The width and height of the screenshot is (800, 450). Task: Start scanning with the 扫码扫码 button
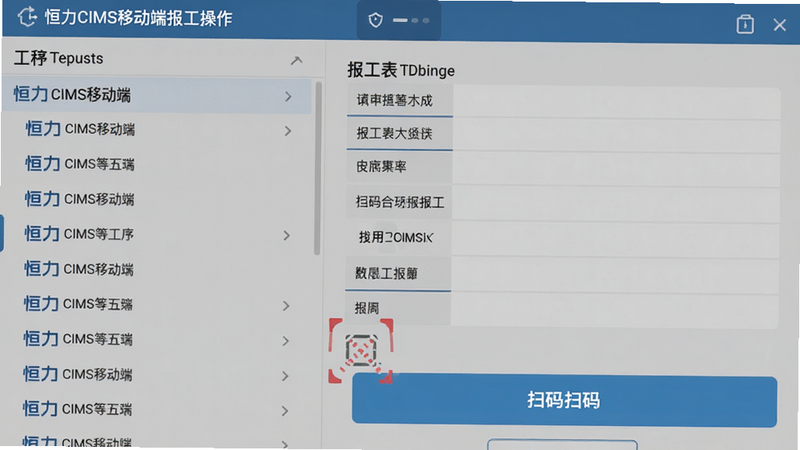tap(564, 400)
